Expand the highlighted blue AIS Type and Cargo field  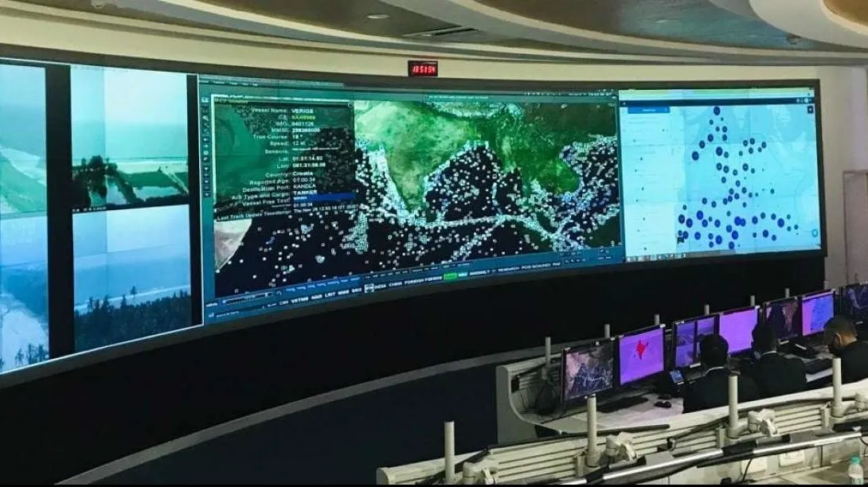325,196
